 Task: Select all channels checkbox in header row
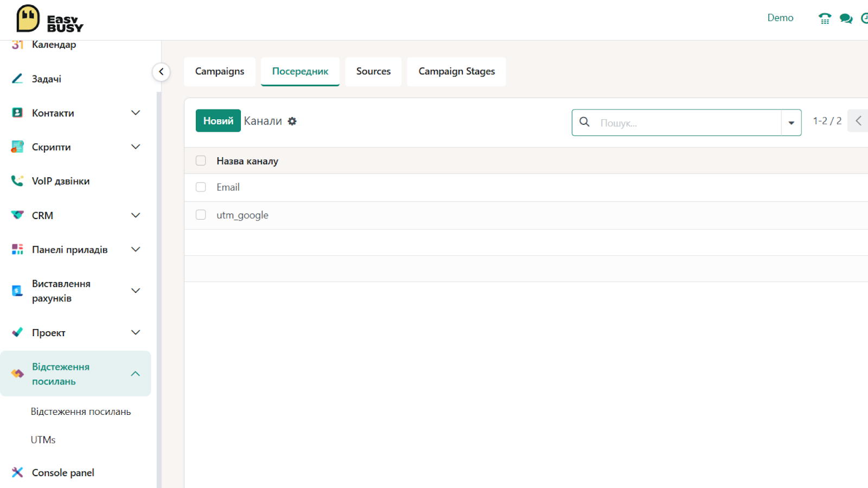click(201, 160)
